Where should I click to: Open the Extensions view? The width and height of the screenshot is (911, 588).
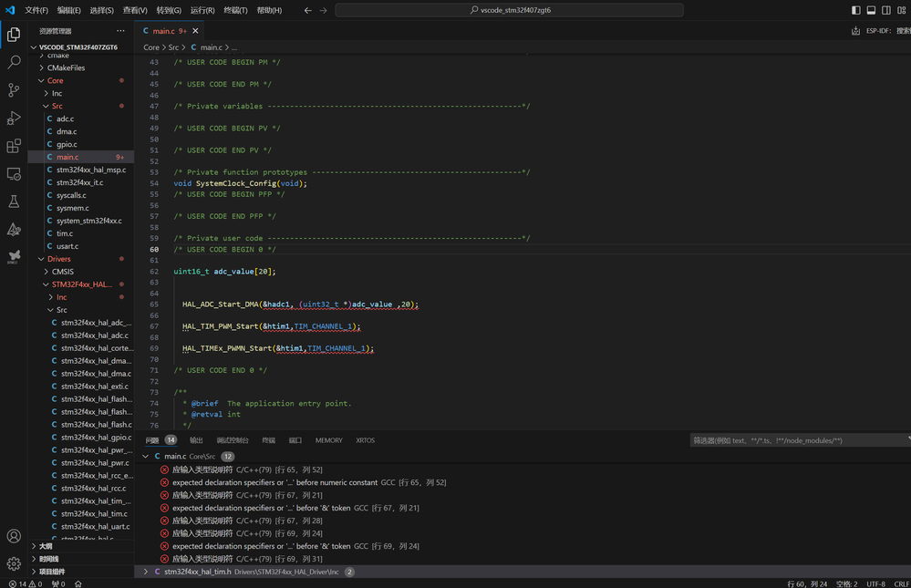point(14,146)
